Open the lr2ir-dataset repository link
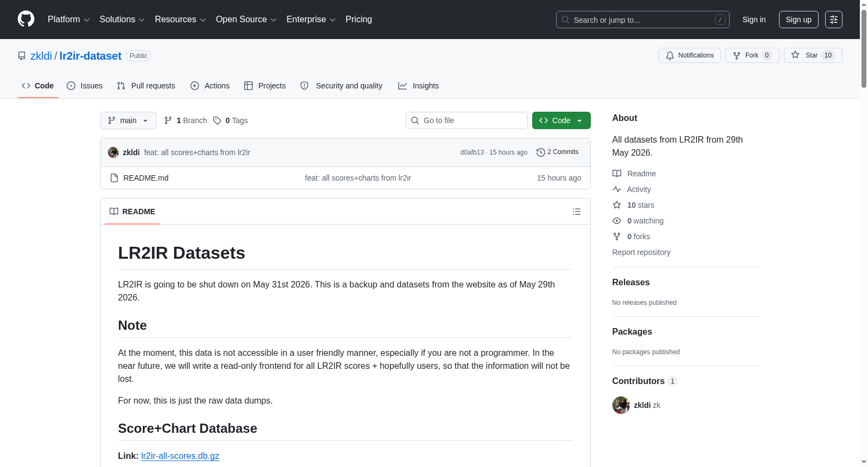Viewport: 868px width, 467px height. (91, 56)
